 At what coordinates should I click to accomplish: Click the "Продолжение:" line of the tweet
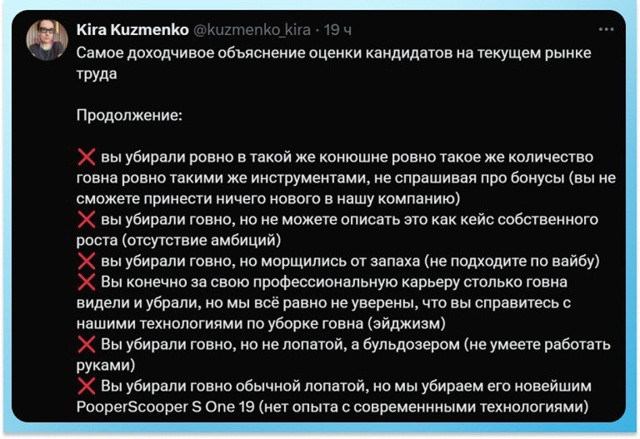(129, 115)
